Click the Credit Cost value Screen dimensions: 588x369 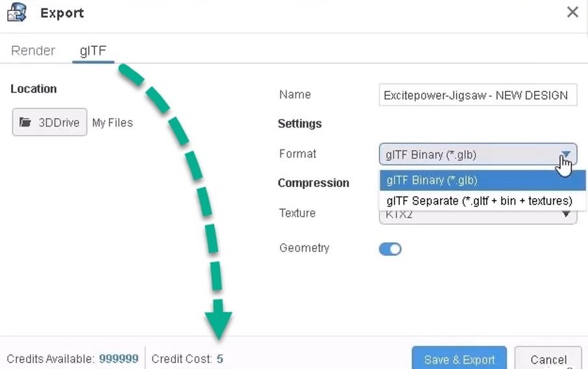[x=220, y=359]
